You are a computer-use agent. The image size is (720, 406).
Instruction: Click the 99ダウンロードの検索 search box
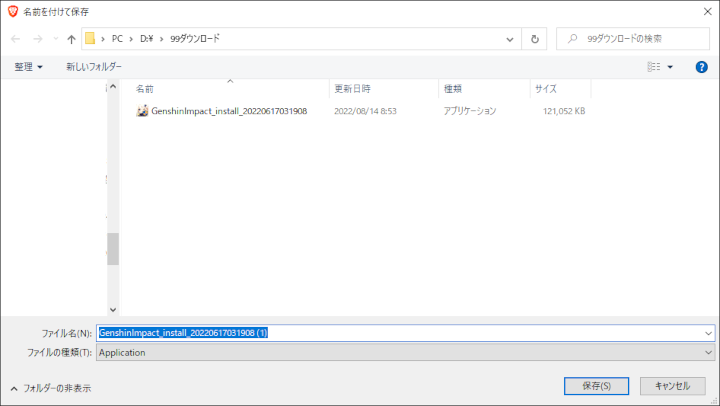click(633, 39)
